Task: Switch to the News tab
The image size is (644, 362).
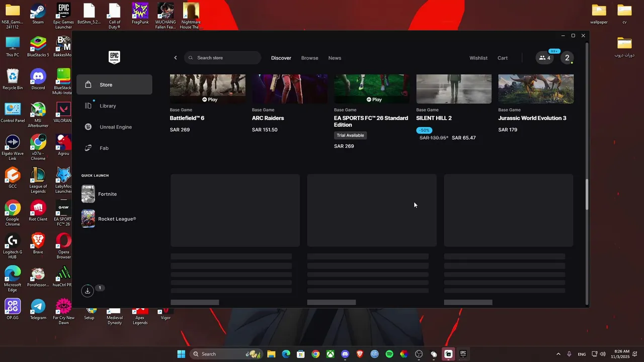Action: coord(335,58)
